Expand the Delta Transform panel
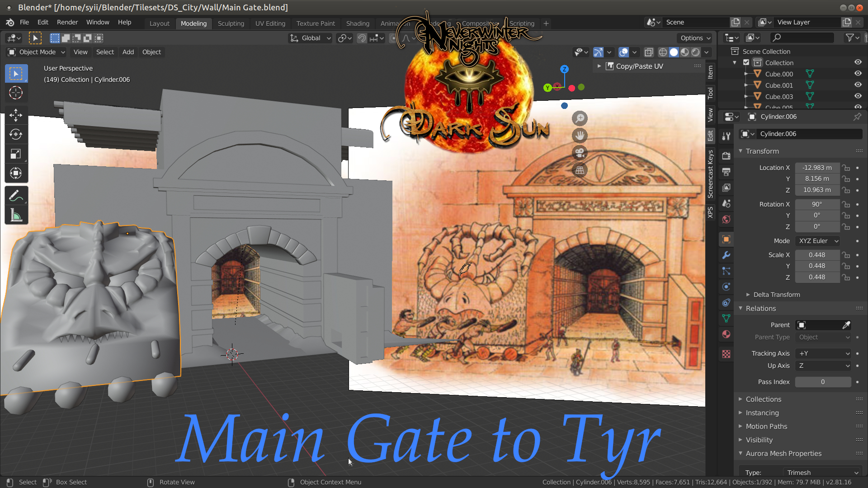 pyautogui.click(x=776, y=295)
